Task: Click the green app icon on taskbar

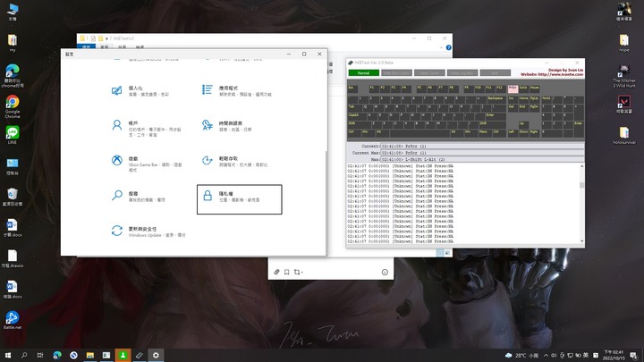Action: [x=123, y=355]
